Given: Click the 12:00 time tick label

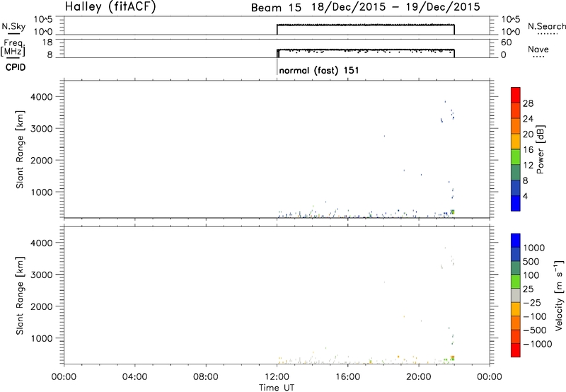Looking at the screenshot, I should [x=277, y=377].
